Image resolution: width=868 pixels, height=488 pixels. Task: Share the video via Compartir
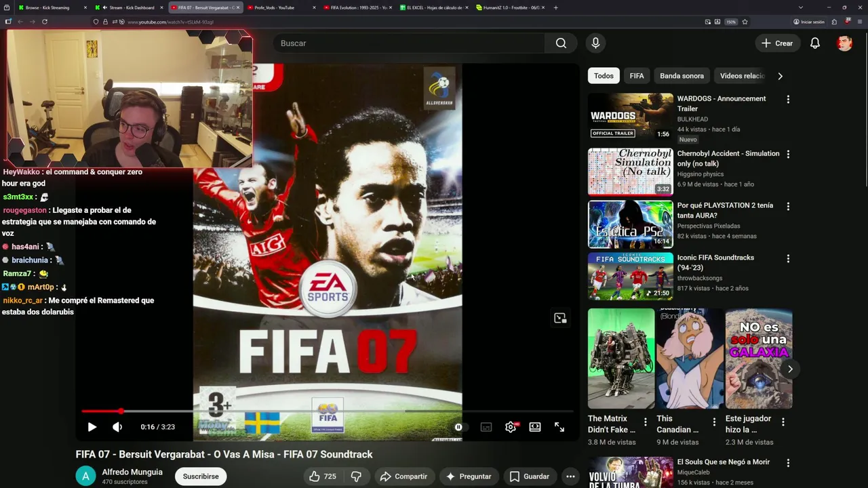pos(403,476)
